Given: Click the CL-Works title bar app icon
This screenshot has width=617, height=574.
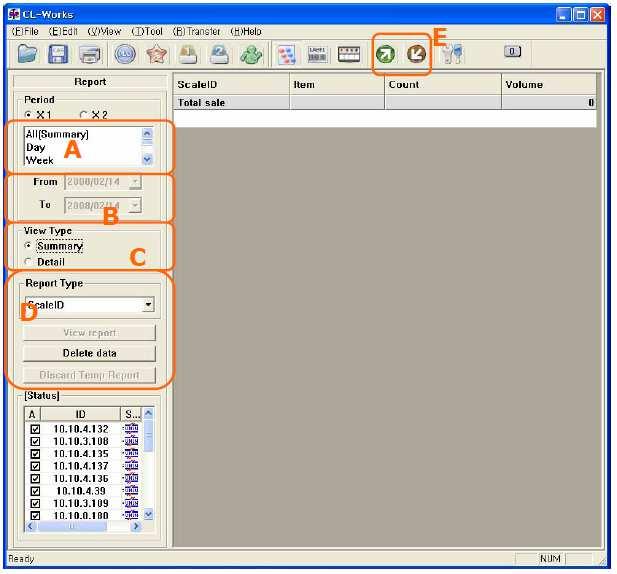Looking at the screenshot, I should (x=14, y=14).
